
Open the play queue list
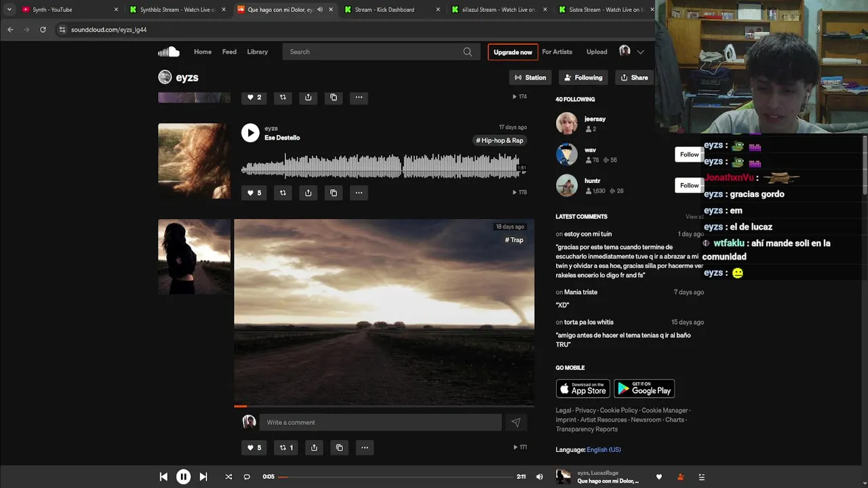[702, 476]
